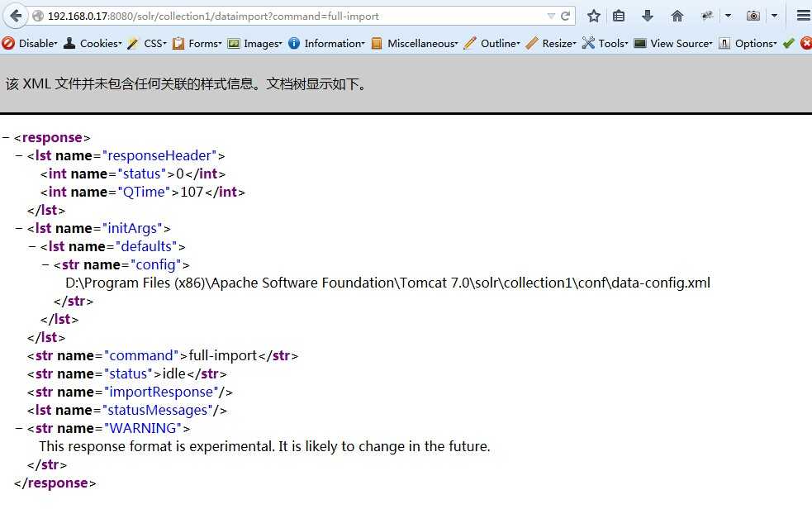This screenshot has width=812, height=509.
Task: Click the camera screenshot icon
Action: [x=753, y=16]
